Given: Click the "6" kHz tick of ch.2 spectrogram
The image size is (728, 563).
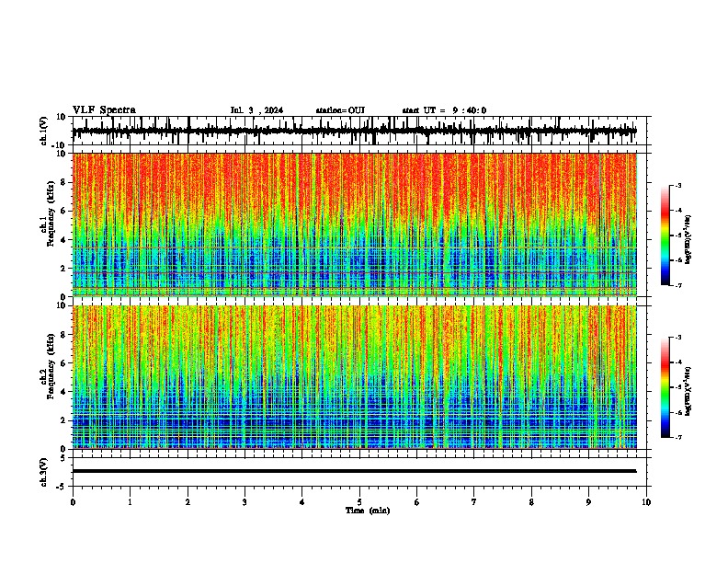Looking at the screenshot, I should coord(63,363).
